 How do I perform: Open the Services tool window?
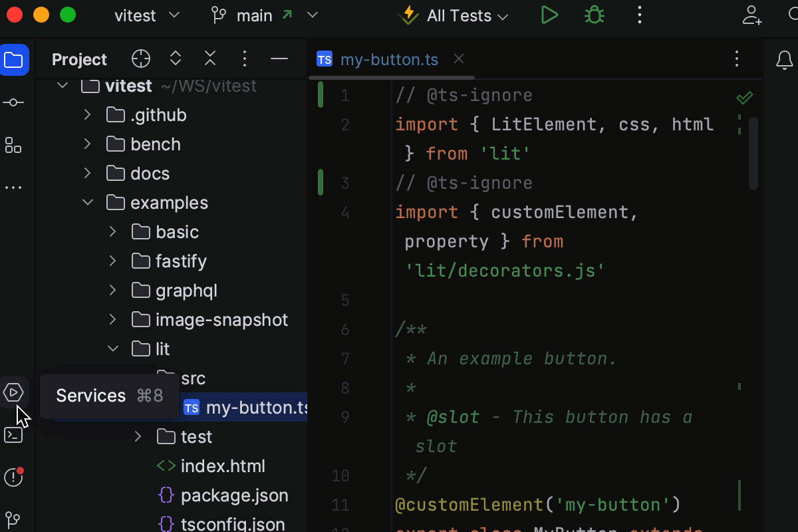pyautogui.click(x=14, y=392)
